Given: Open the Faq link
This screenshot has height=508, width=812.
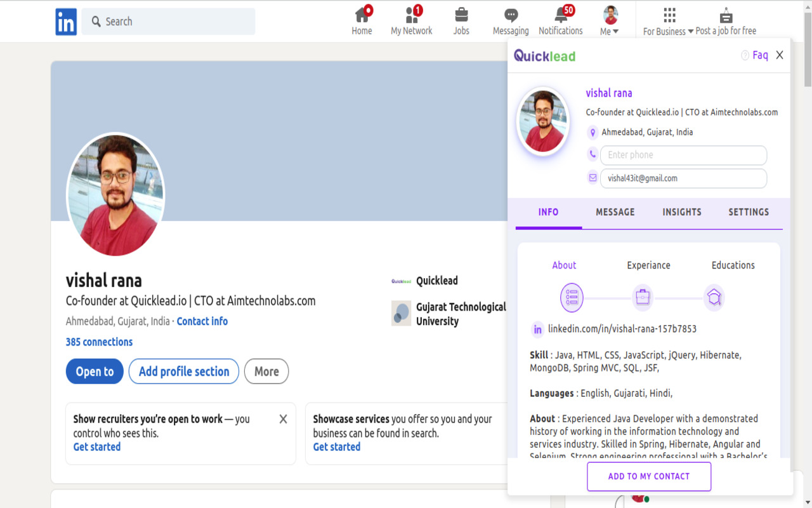Looking at the screenshot, I should [760, 55].
